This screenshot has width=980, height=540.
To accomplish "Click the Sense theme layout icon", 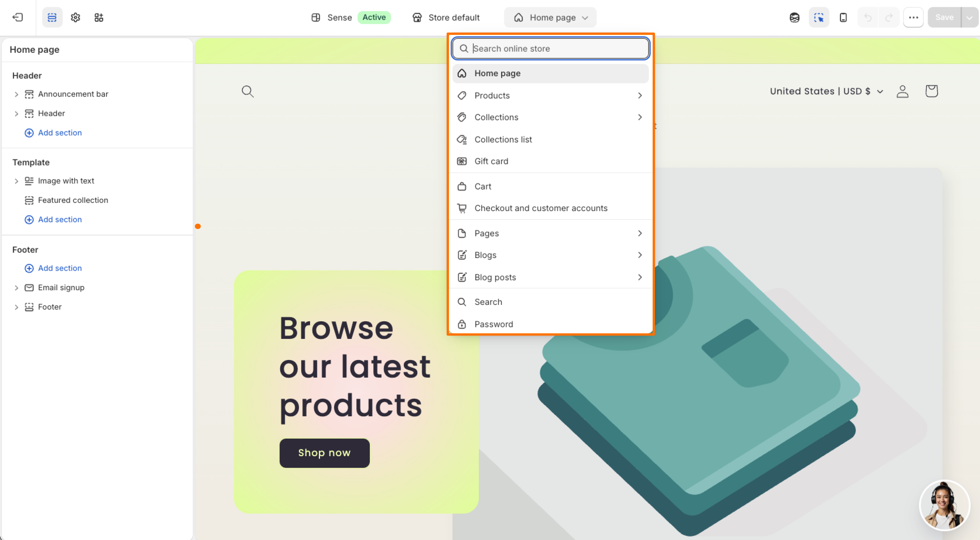I will point(316,18).
